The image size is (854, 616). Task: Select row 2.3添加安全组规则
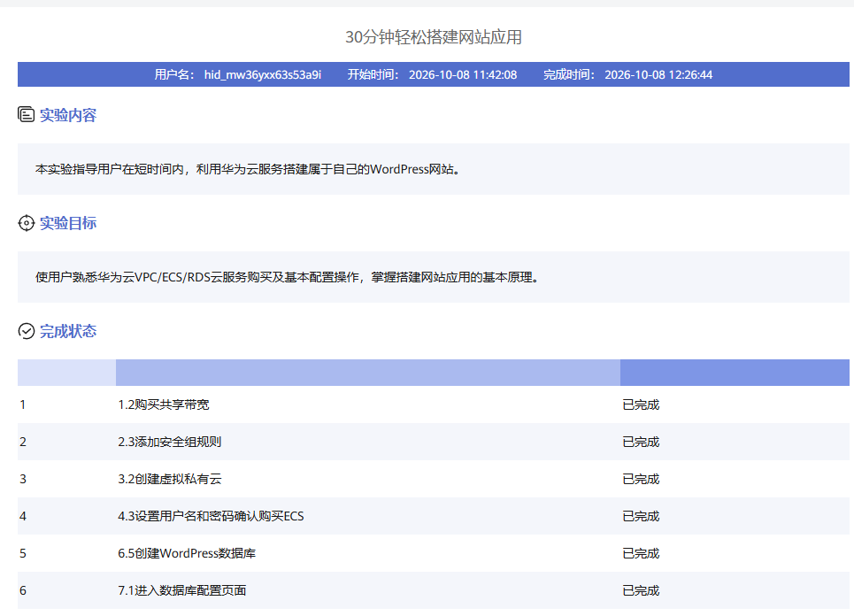click(x=434, y=442)
